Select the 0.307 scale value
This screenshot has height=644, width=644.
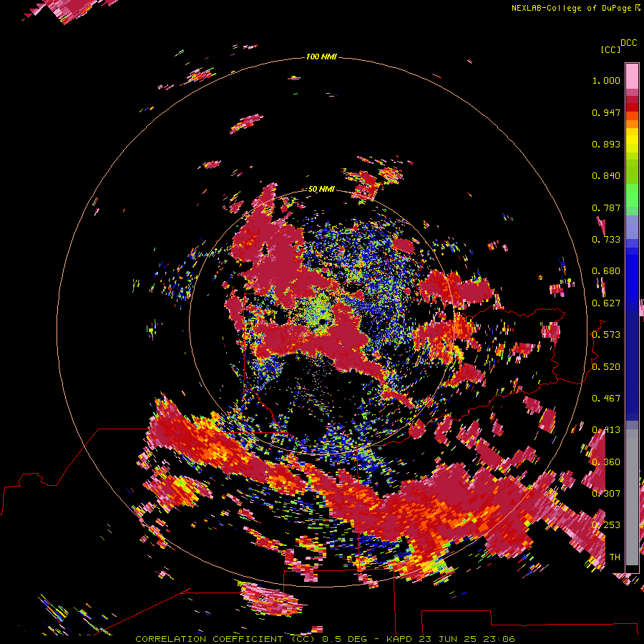click(606, 494)
